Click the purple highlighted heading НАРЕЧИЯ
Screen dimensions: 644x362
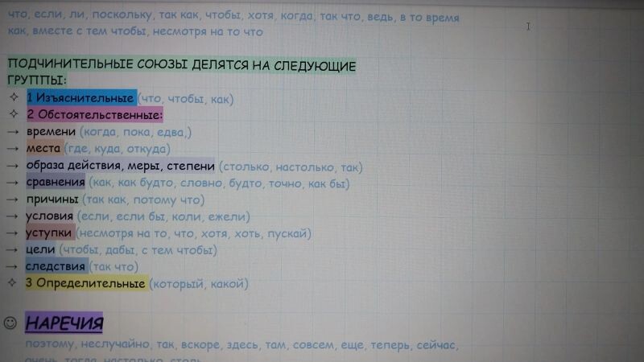64,323
